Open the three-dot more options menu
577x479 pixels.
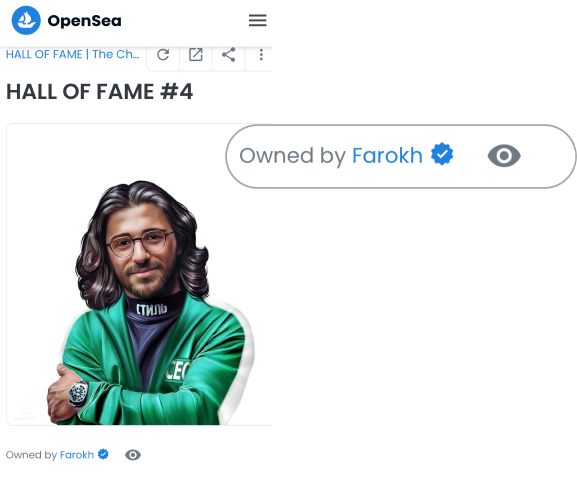click(x=261, y=55)
